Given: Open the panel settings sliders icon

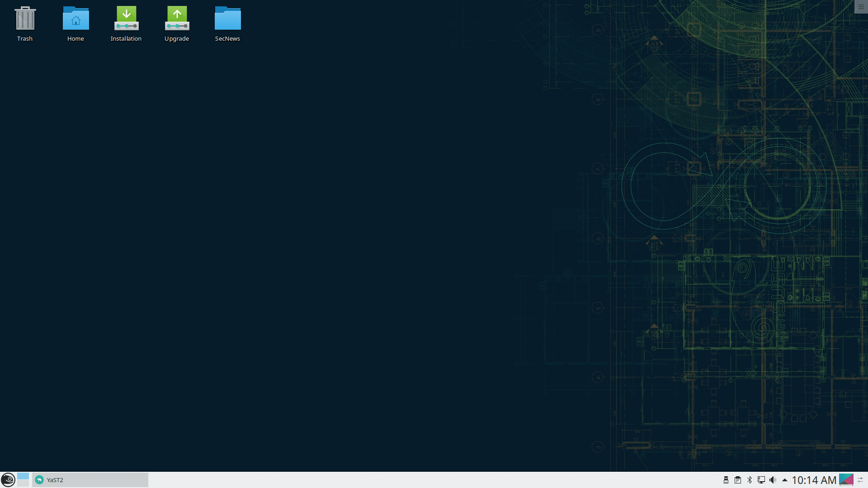Looking at the screenshot, I should click(861, 480).
